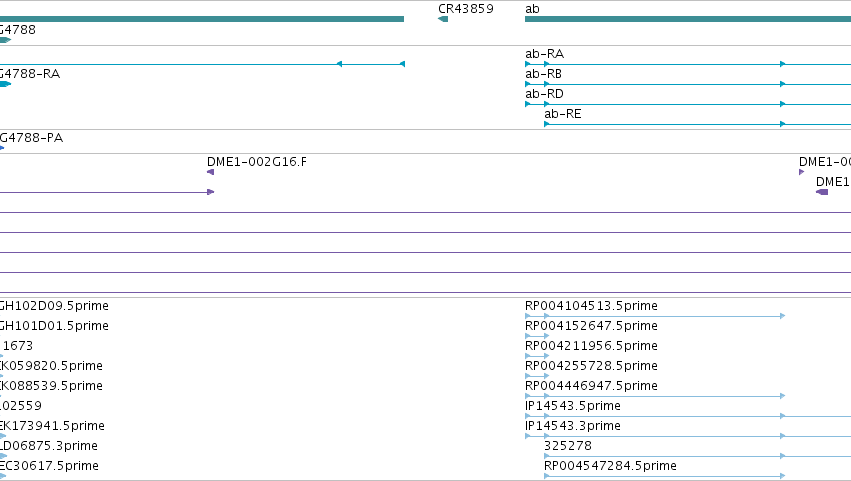Screen dimensions: 851x481
Task: Select the IP14543.3prime EST label
Action: pyautogui.click(x=573, y=426)
